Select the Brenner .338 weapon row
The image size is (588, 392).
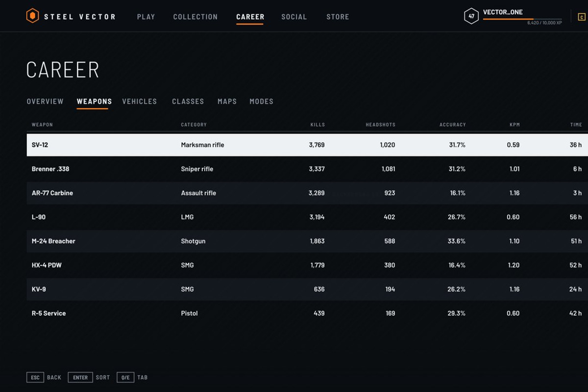pyautogui.click(x=307, y=169)
